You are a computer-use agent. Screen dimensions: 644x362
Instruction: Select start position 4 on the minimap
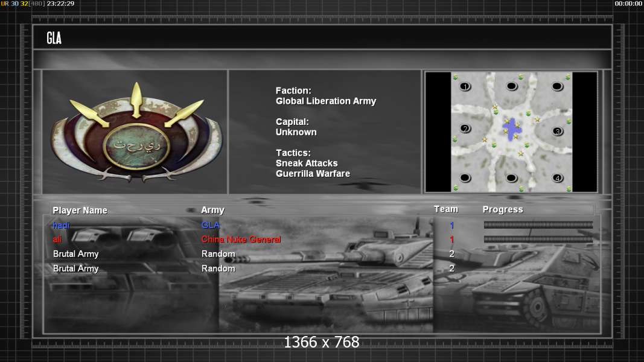pyautogui.click(x=557, y=178)
